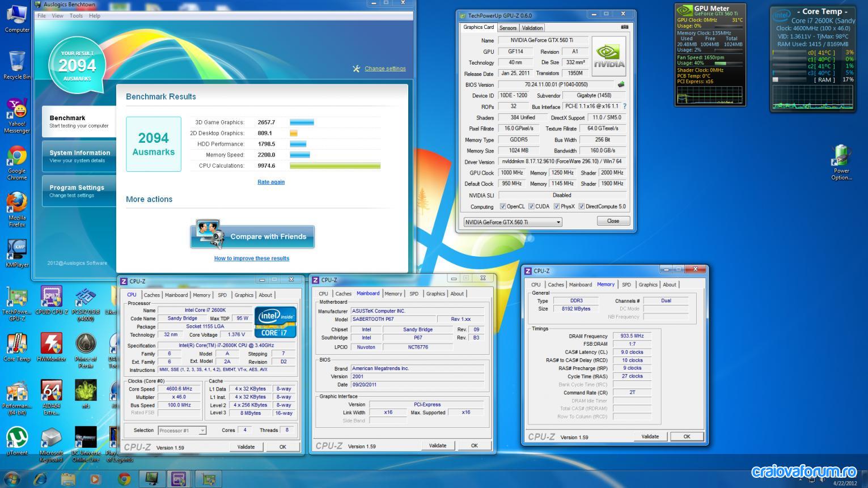Click Validate in the CPU-Z memory window
Screen dimensions: 868x488
650,436
